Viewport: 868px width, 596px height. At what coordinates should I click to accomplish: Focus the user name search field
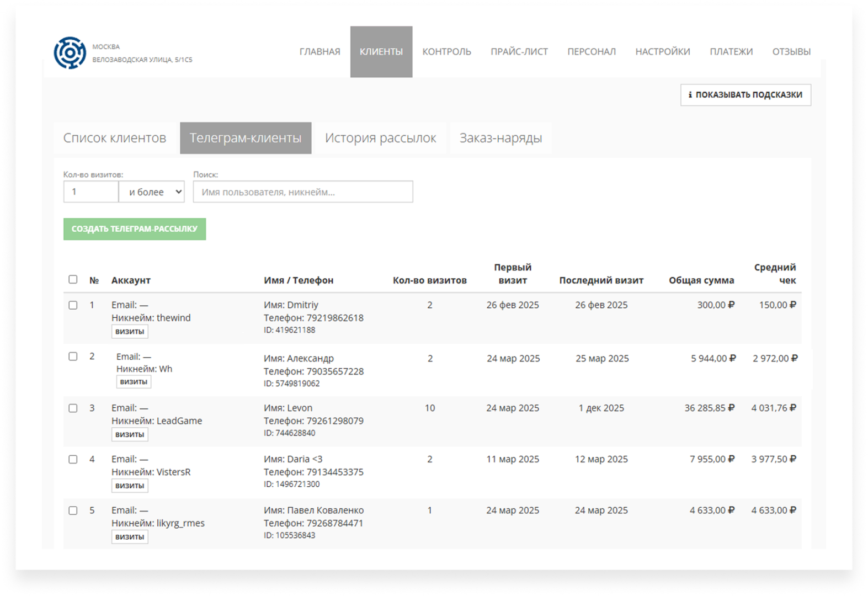click(x=302, y=192)
